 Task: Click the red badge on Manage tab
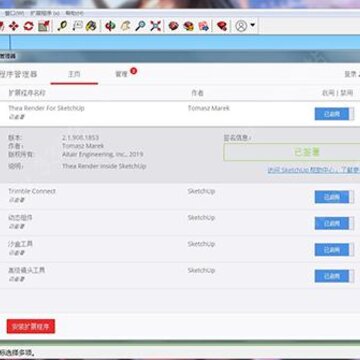pos(134,71)
